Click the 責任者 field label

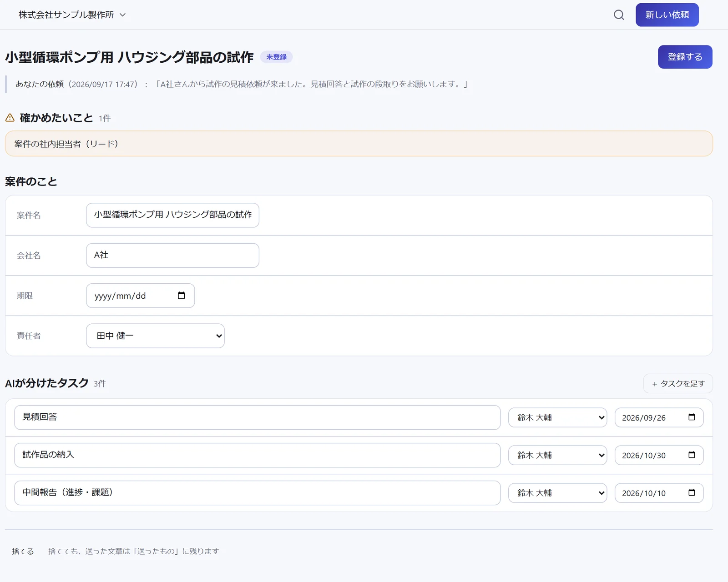29,336
